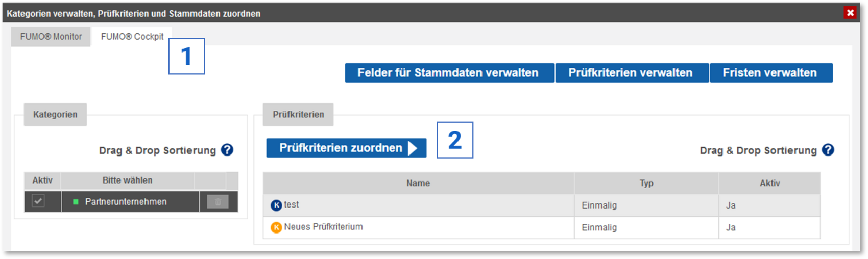Open Fristen verwalten
Viewport: 868px width, 259px height.
[770, 73]
